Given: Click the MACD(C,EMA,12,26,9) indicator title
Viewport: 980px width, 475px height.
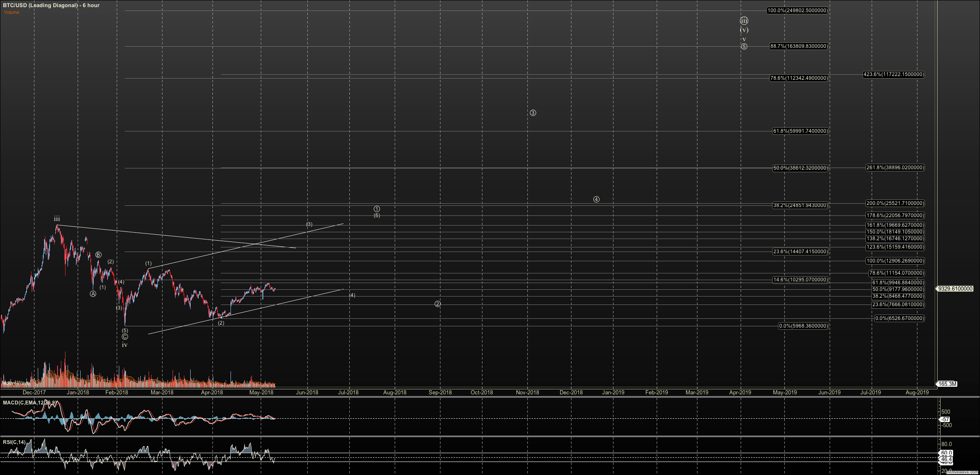Looking at the screenshot, I should point(30,403).
